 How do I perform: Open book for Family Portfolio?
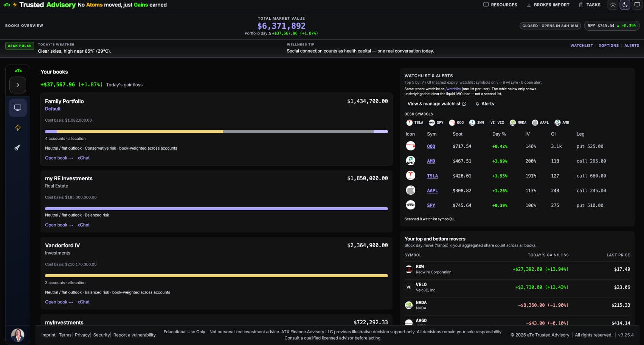click(59, 158)
